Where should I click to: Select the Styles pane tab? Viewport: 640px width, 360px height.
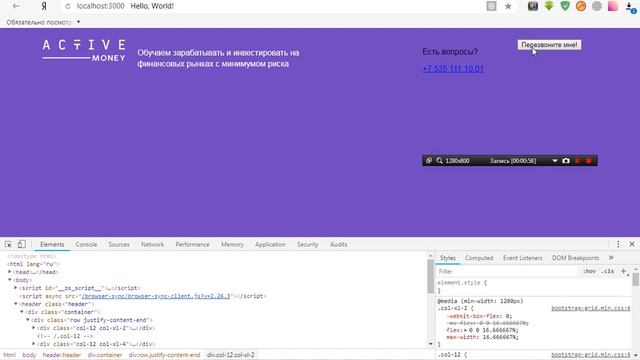coord(448,258)
